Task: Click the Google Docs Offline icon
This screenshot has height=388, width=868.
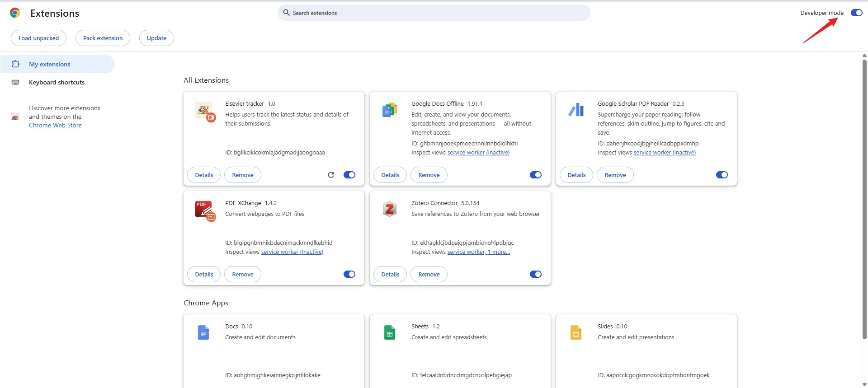Action: click(x=389, y=110)
